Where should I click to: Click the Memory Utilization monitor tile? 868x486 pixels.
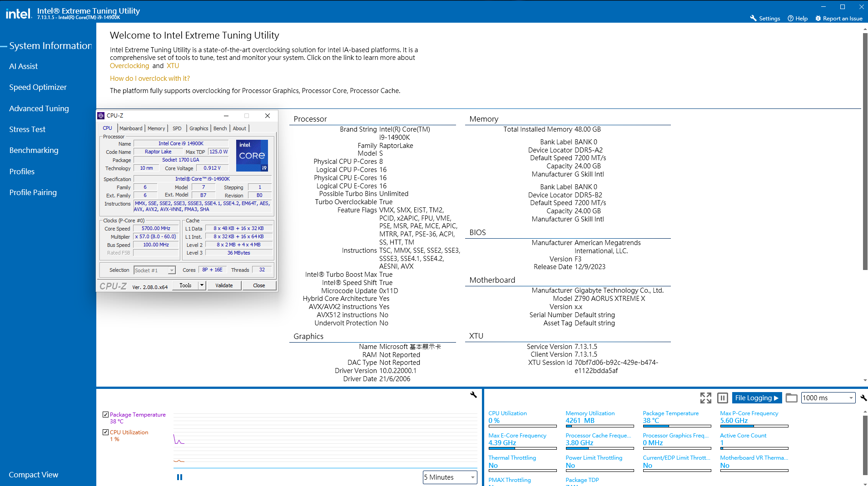pos(600,419)
